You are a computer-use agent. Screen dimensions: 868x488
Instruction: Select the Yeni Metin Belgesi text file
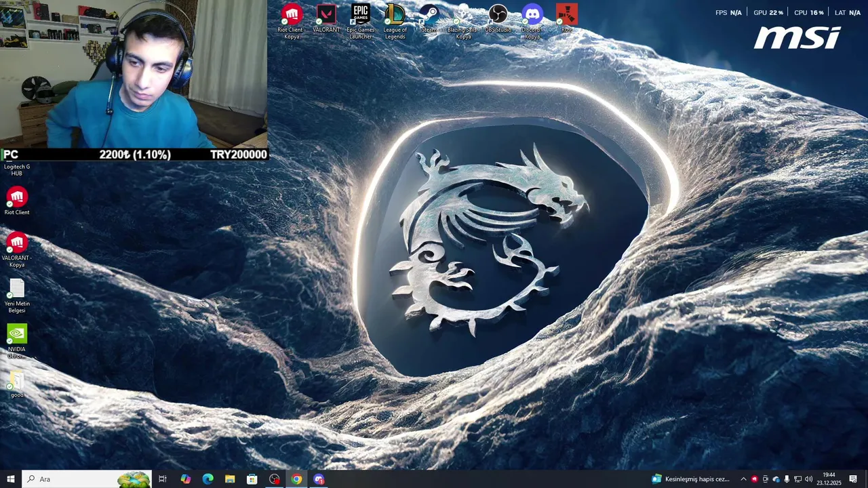[x=17, y=296]
